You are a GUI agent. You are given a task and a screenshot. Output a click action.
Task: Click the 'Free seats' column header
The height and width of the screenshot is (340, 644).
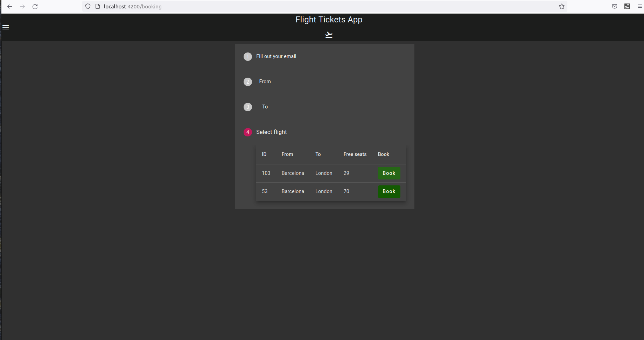[x=355, y=154]
